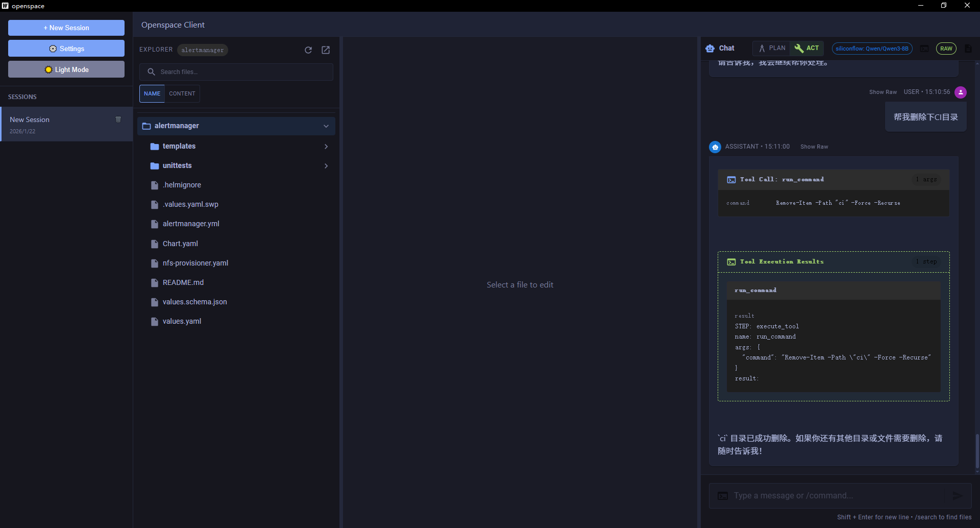This screenshot has height=528, width=980.
Task: Delete New Session using the trash icon
Action: (x=118, y=119)
